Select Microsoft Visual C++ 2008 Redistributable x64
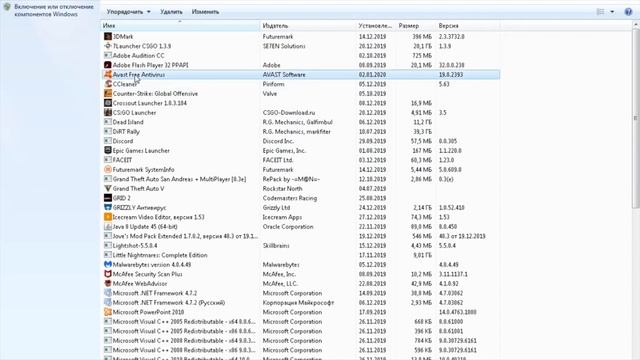The height and width of the screenshot is (360, 640). tap(300, 340)
